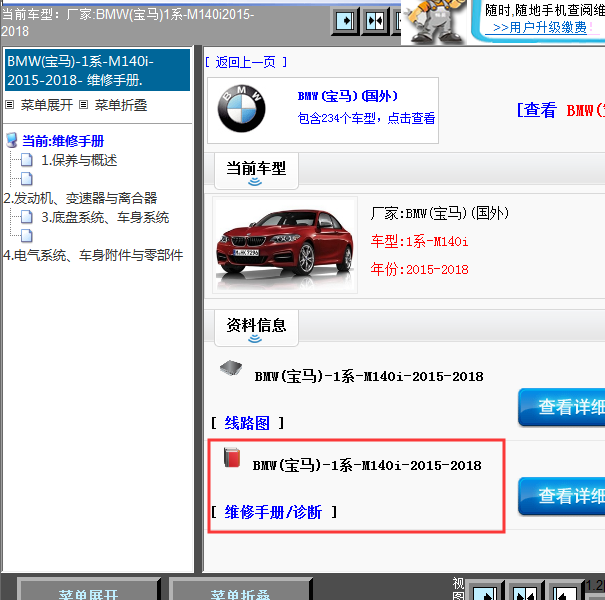Click 菜单展开 text in the sidebar
This screenshot has width=605, height=600.
[x=47, y=105]
